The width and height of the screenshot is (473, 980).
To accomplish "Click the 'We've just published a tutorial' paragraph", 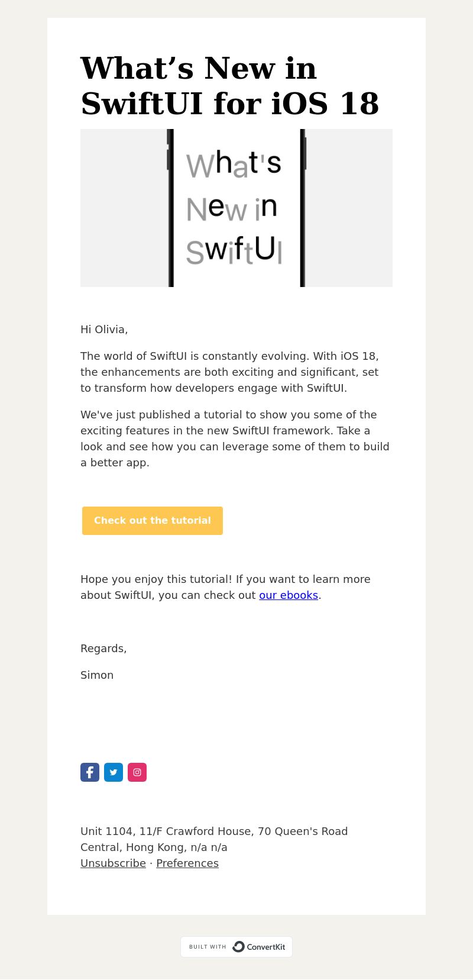I will click(x=235, y=439).
